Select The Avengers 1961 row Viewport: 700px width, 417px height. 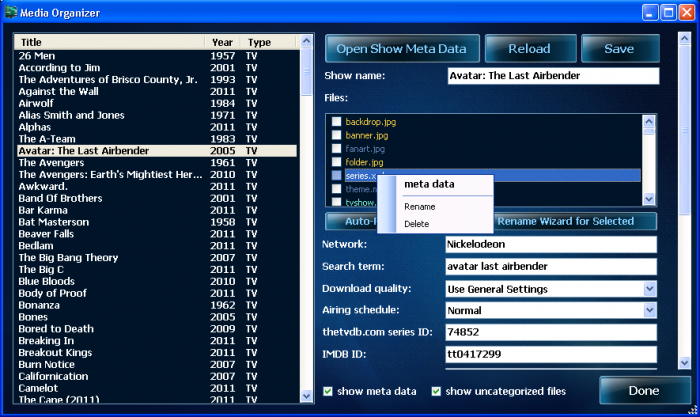157,163
